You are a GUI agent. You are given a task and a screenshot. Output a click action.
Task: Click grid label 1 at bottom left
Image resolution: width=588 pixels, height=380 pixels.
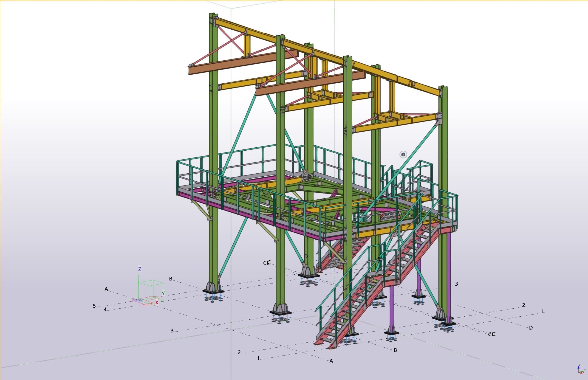coord(258,358)
